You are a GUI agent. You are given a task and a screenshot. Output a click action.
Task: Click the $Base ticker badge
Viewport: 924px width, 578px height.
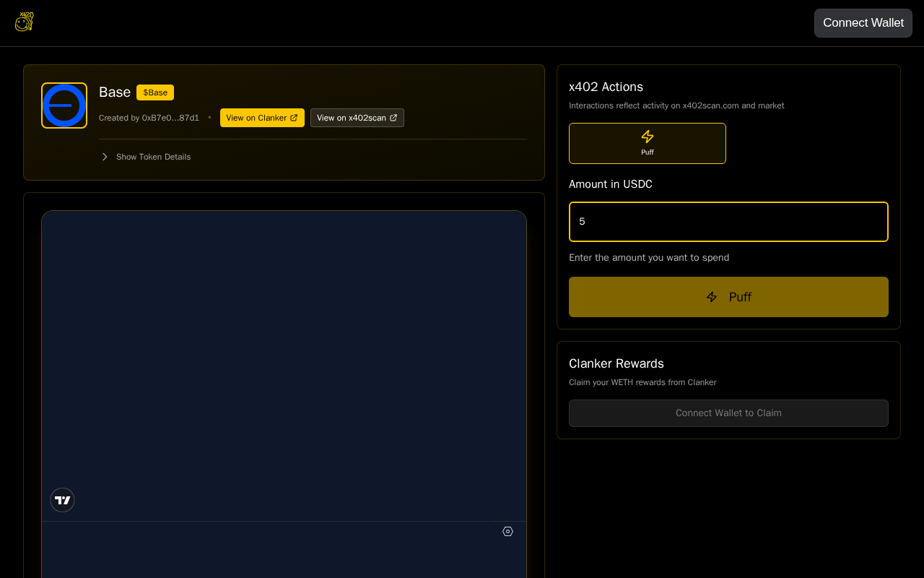[155, 92]
